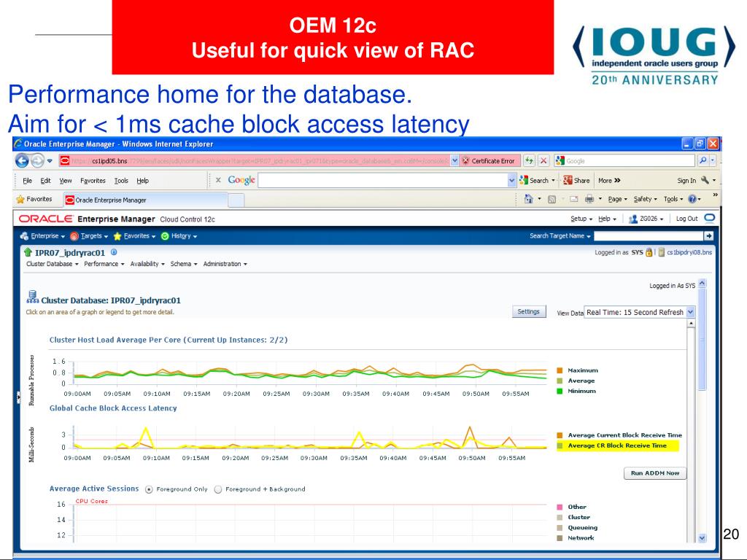Screen dimensions: 747x560
Task: Open the Page command bar menu
Action: coord(617,199)
